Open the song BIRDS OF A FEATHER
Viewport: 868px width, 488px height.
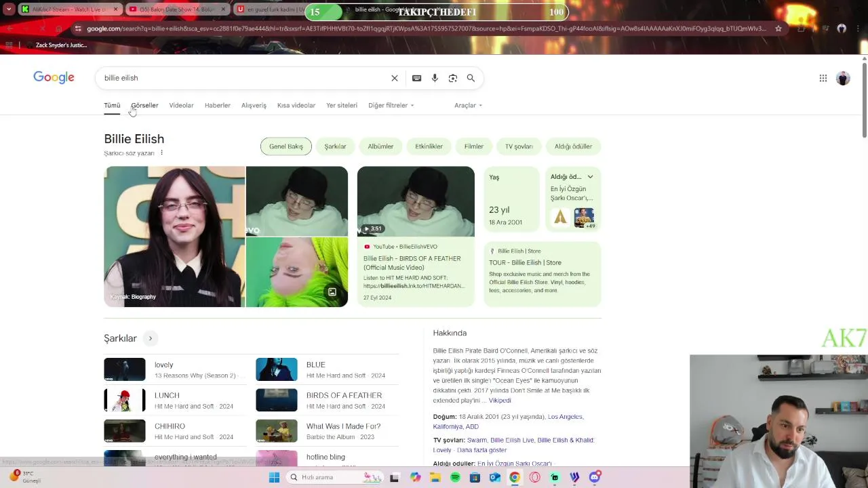click(x=326, y=400)
